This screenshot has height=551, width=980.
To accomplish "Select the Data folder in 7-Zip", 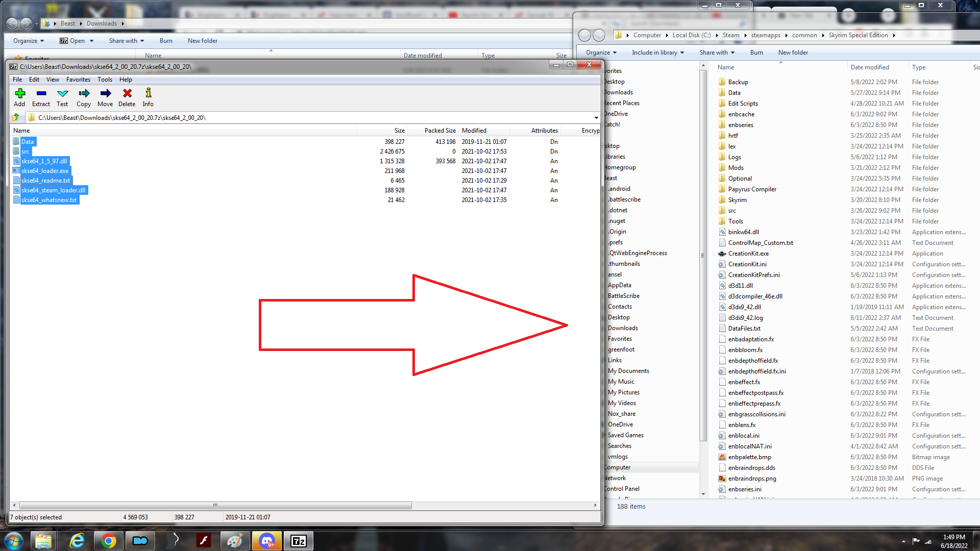I will coord(28,142).
